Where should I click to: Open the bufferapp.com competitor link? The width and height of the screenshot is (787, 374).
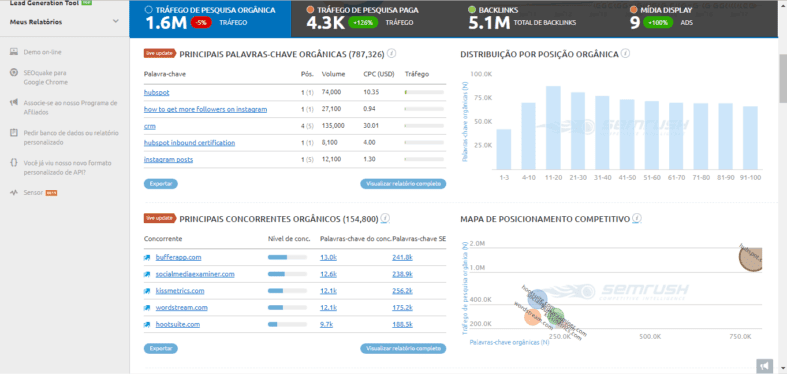coord(178,258)
